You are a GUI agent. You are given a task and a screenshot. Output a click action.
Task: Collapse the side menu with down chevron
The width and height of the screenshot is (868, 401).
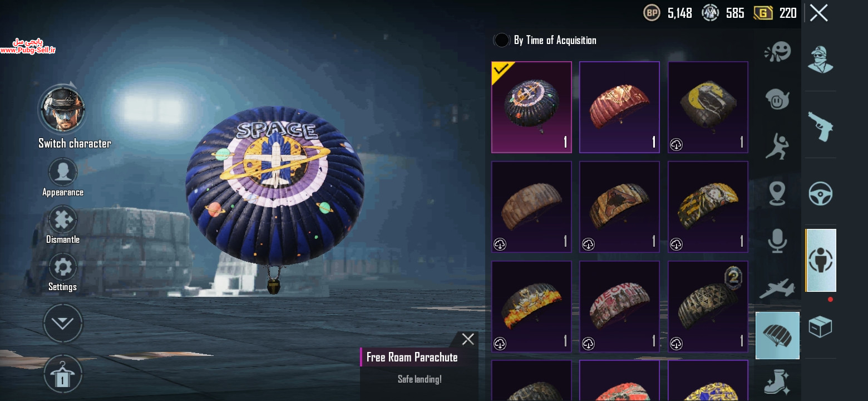(x=63, y=323)
